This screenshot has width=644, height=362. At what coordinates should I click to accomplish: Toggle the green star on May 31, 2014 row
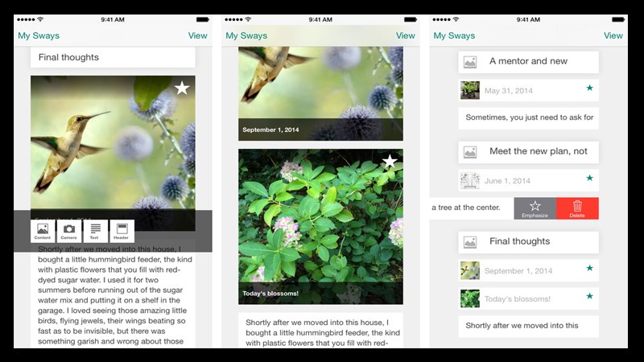pos(590,88)
